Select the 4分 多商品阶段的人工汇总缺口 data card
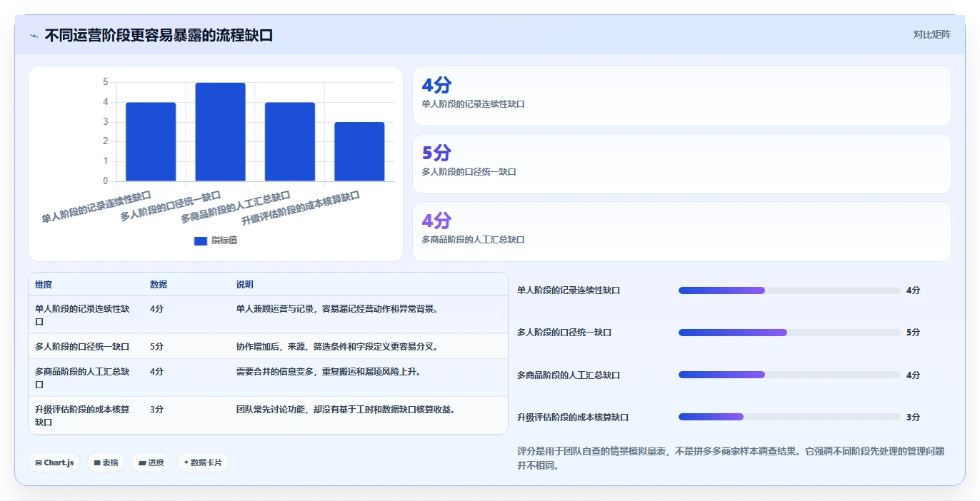 [x=682, y=231]
